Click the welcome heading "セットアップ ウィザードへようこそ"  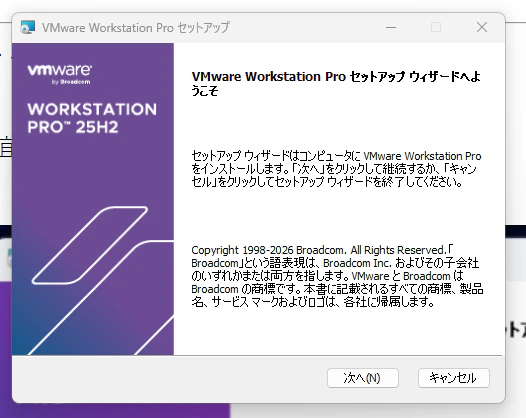pos(336,83)
